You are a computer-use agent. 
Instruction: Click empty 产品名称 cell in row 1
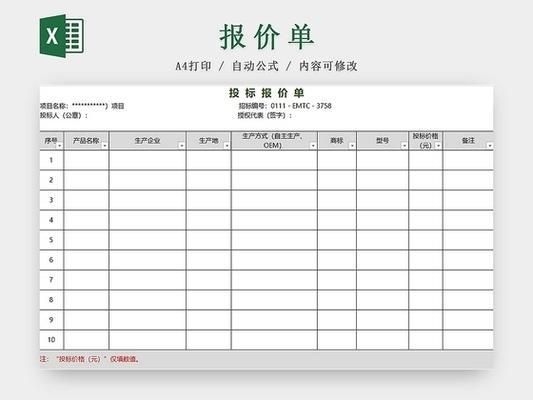(86, 160)
